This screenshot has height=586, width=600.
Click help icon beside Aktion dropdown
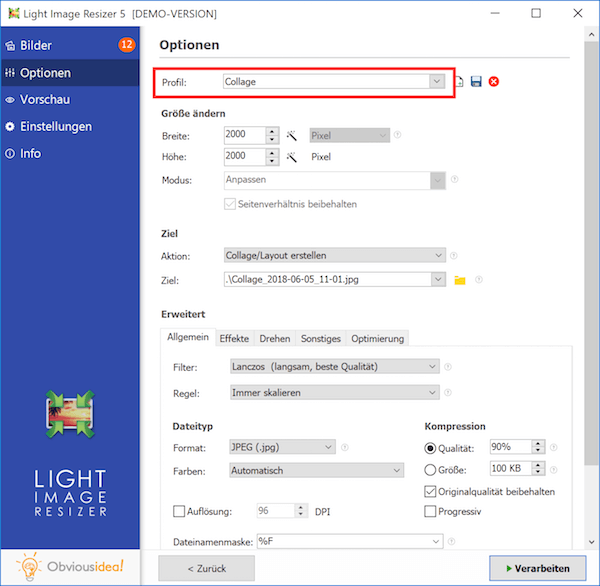(x=454, y=255)
